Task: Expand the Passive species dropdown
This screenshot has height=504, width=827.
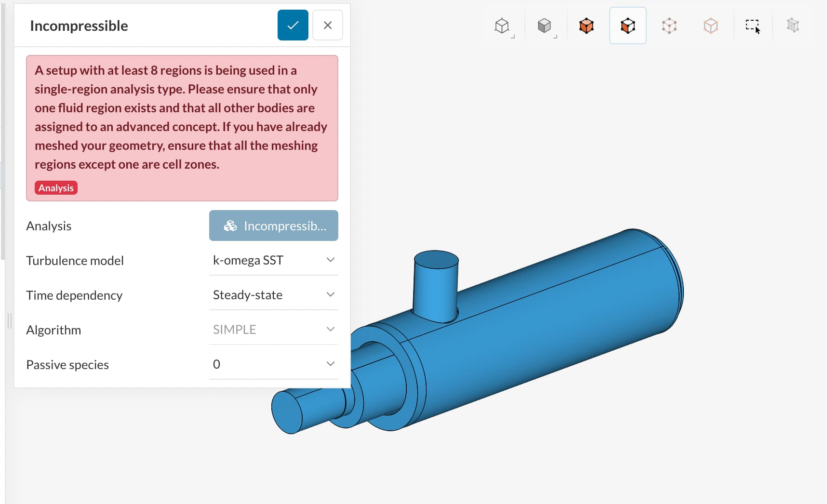Action: click(x=331, y=364)
